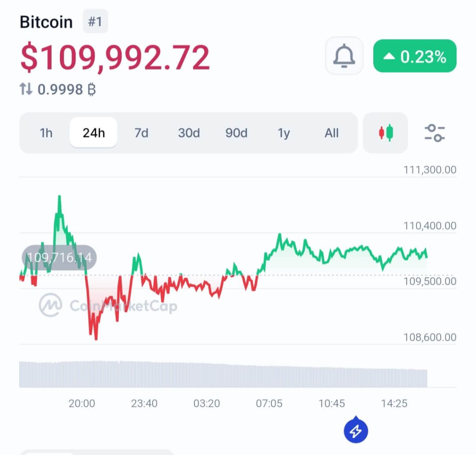The width and height of the screenshot is (476, 455).
Task: Switch to candlestick chart view
Action: coord(385,133)
